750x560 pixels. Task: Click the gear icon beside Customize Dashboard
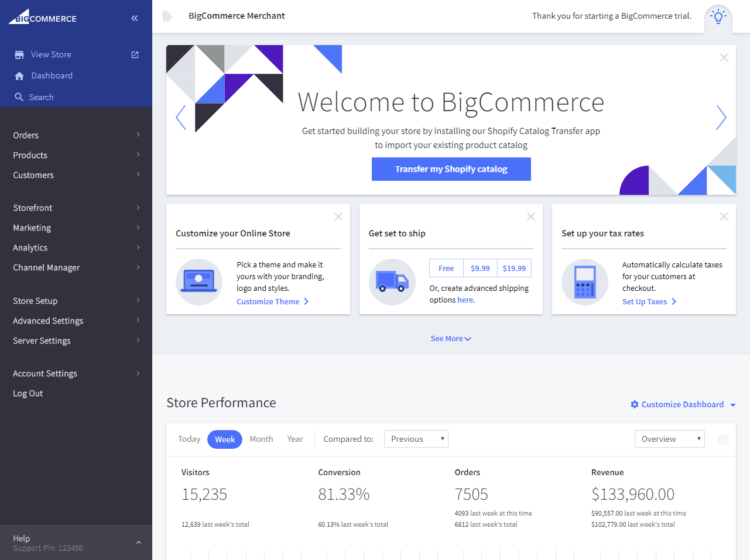[635, 404]
